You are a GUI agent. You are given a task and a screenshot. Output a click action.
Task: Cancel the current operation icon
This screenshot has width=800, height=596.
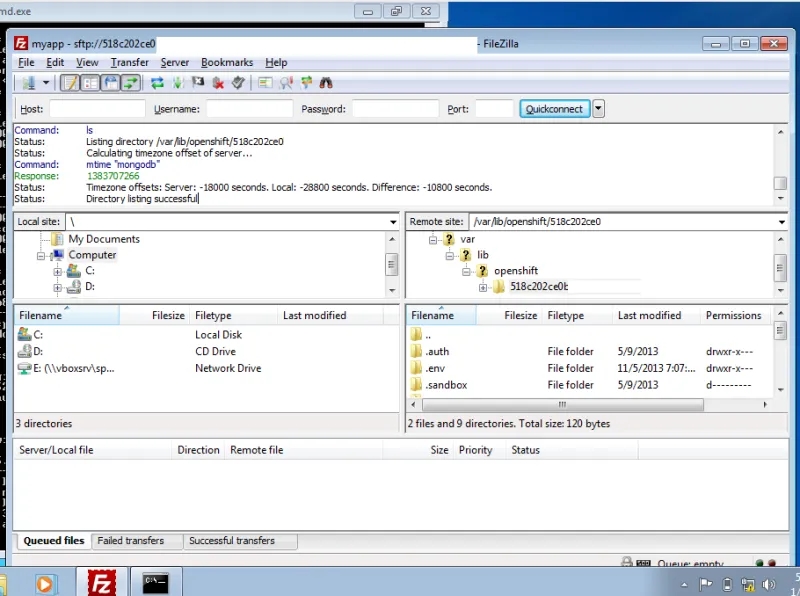click(x=197, y=82)
